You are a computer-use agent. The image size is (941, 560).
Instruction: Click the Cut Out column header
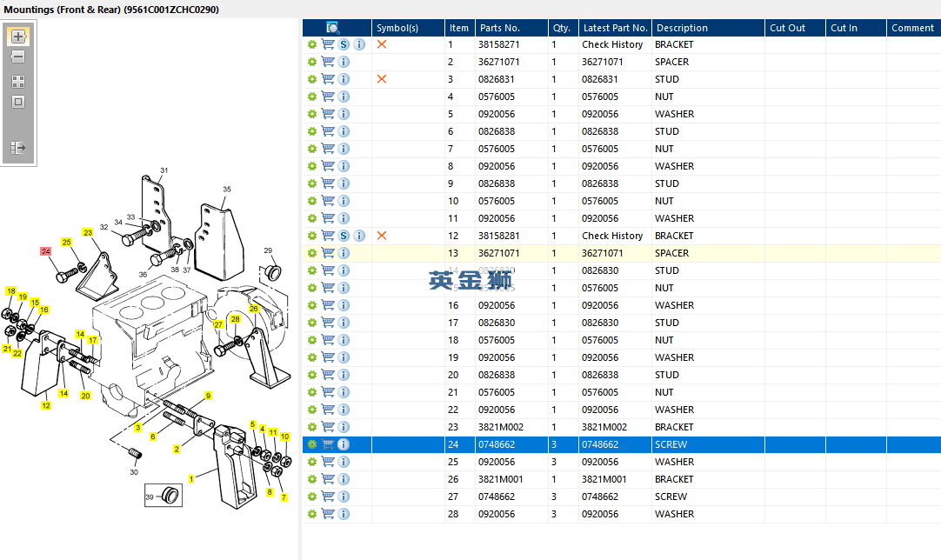tap(795, 28)
